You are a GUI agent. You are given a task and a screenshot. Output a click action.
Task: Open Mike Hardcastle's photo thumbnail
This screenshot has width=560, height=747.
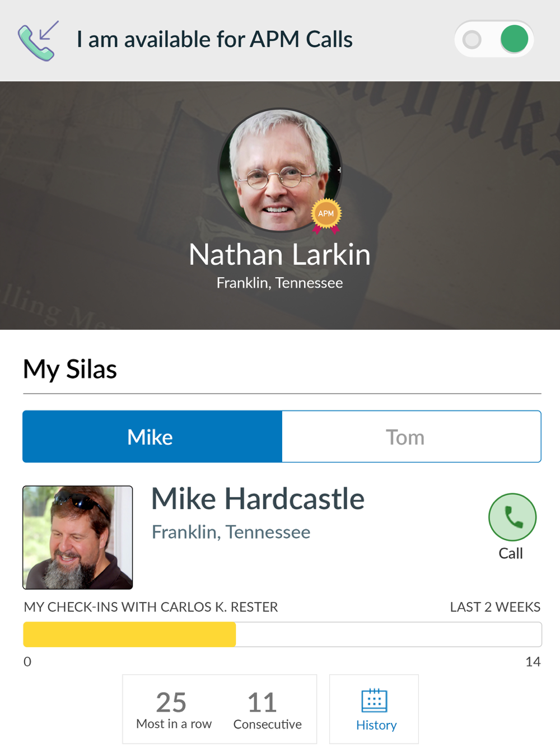point(78,538)
